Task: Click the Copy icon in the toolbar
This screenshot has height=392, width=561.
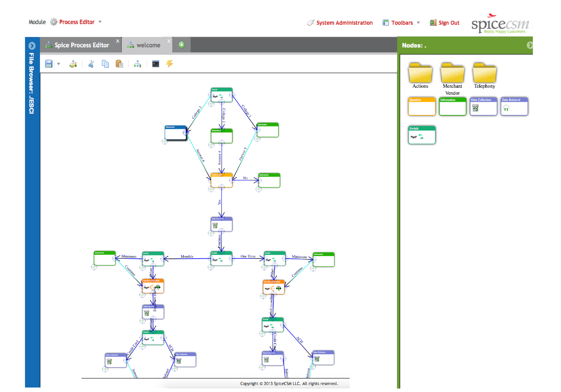Action: 105,64
